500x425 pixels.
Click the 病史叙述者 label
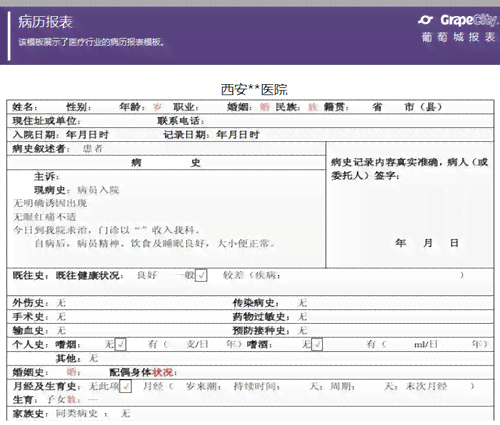(x=41, y=149)
